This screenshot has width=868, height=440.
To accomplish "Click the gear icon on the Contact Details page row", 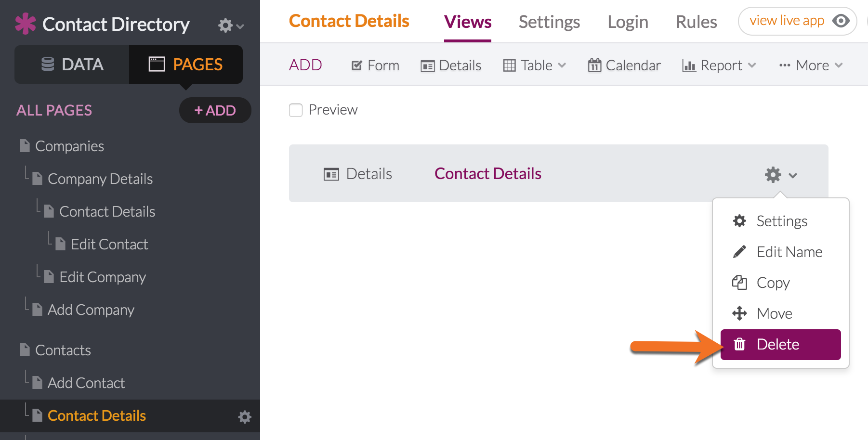I will [x=245, y=417].
